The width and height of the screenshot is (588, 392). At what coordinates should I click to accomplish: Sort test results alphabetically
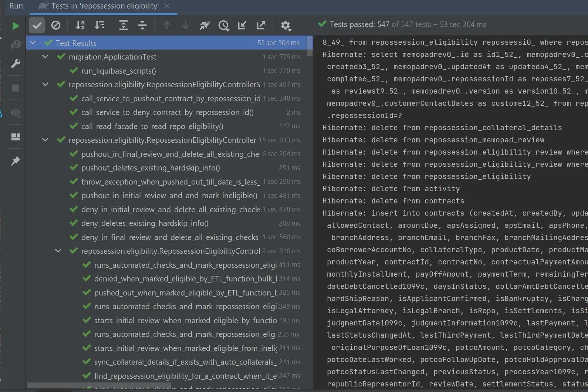click(x=80, y=25)
